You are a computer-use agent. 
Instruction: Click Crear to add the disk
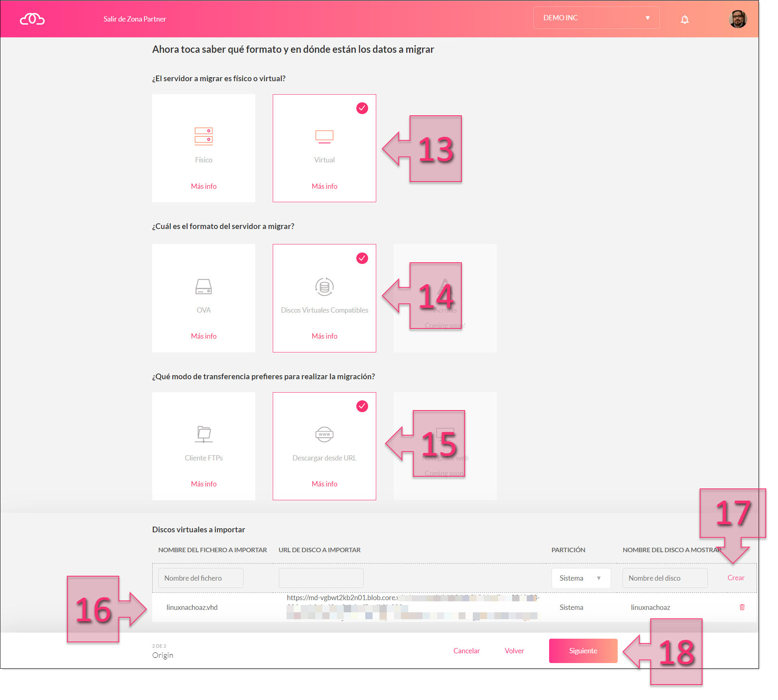tap(735, 578)
